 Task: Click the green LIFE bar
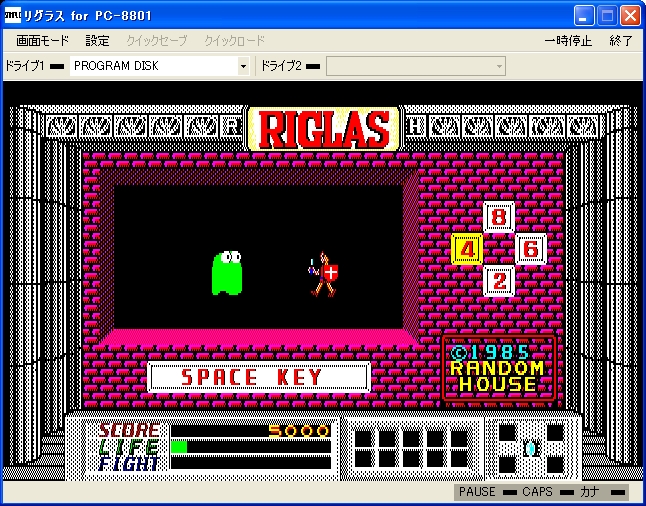tap(179, 447)
